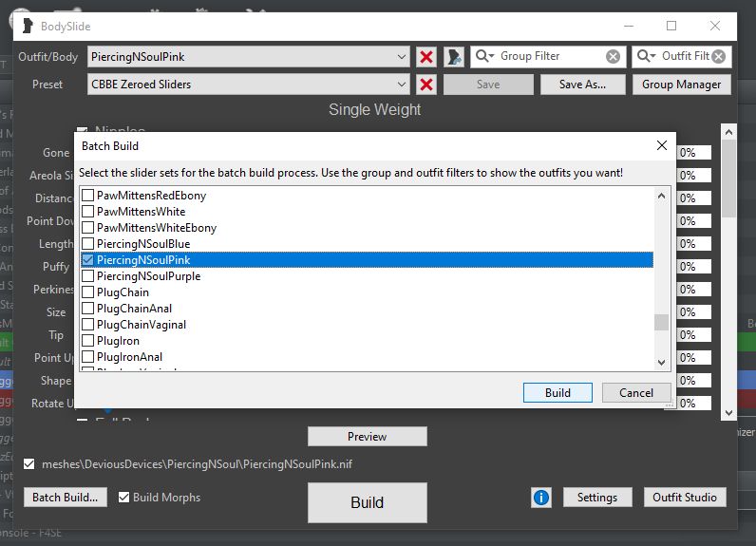
Task: Check PlugChainVaginal checkbox
Action: click(87, 325)
